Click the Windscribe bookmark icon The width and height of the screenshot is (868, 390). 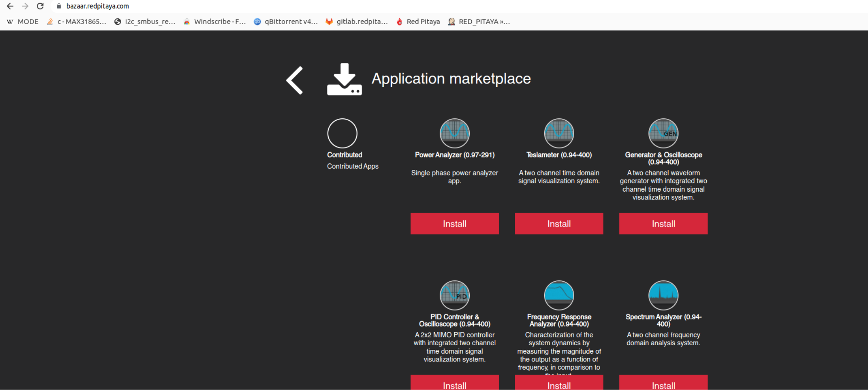[x=187, y=21]
